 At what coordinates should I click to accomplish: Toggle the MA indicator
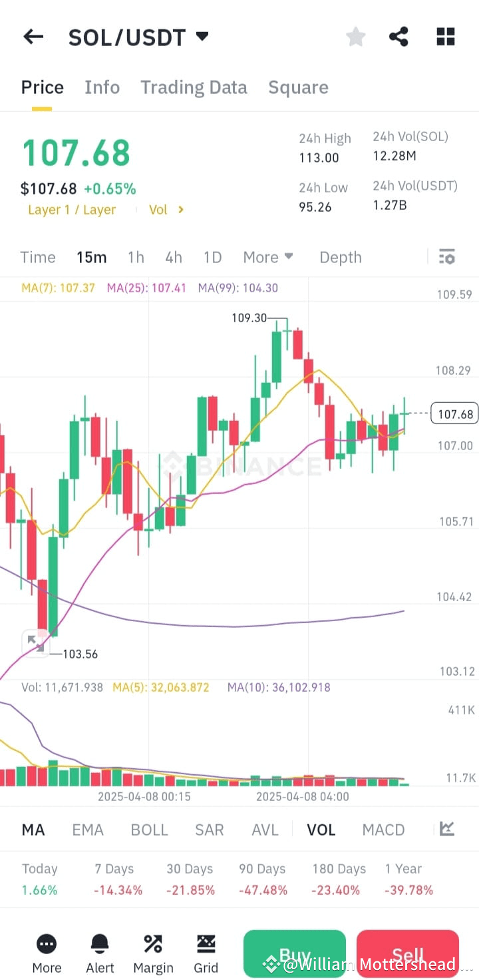click(x=33, y=830)
